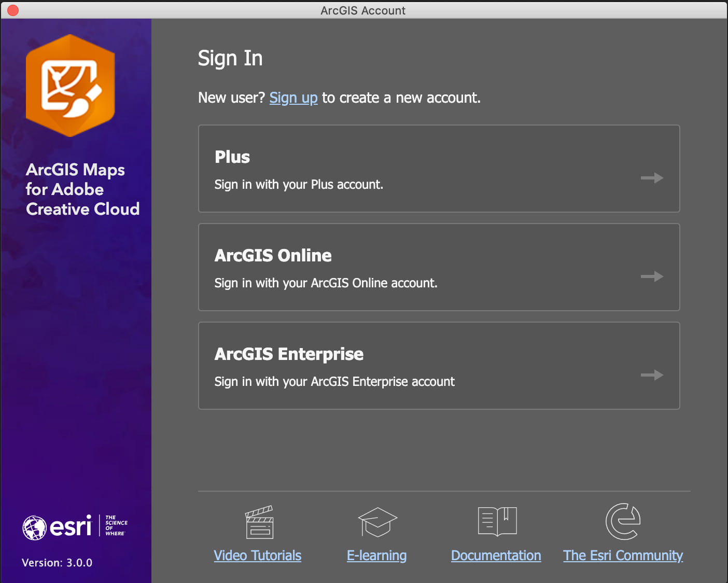728x583 pixels.
Task: Click the ArcGIS Maps for Adobe app icon
Action: 69,85
